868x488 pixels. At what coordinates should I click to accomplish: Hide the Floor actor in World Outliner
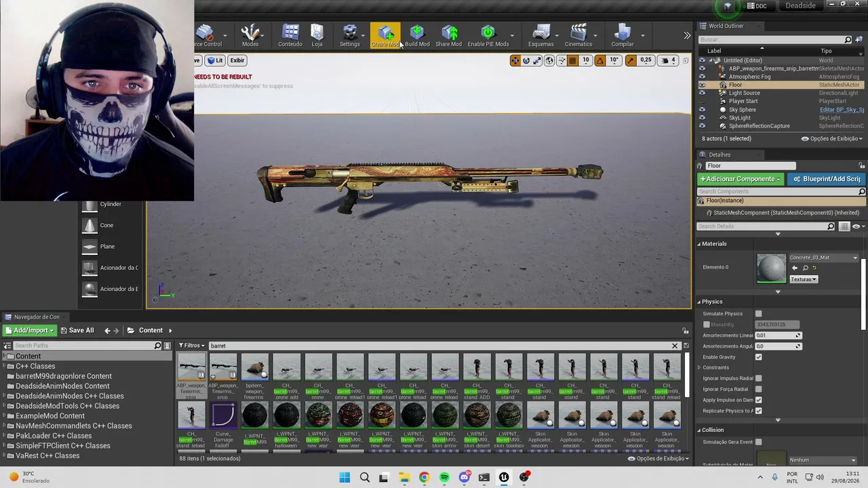pyautogui.click(x=702, y=85)
